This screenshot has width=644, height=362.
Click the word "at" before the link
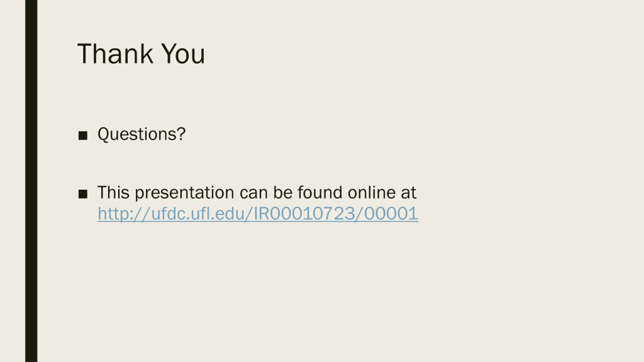409,193
